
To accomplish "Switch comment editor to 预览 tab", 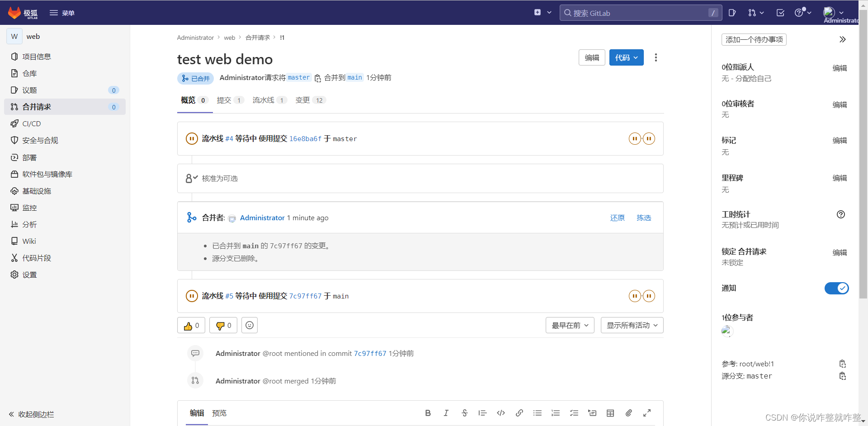I will [x=219, y=413].
